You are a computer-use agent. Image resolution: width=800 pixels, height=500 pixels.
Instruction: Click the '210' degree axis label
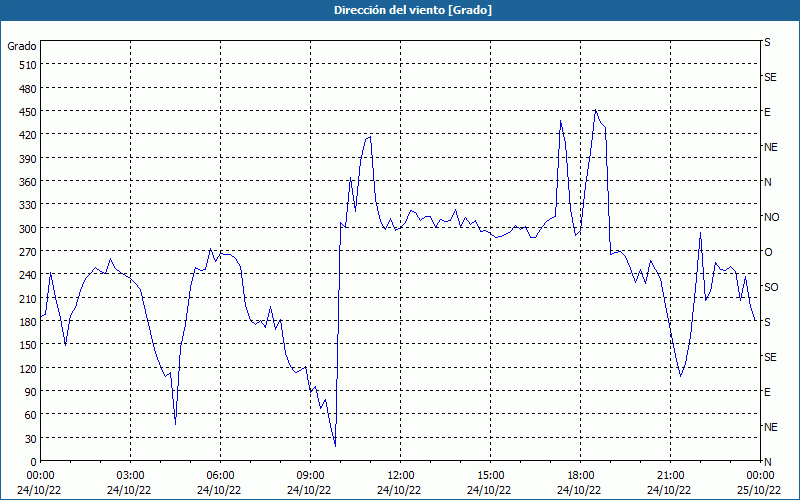click(x=29, y=298)
